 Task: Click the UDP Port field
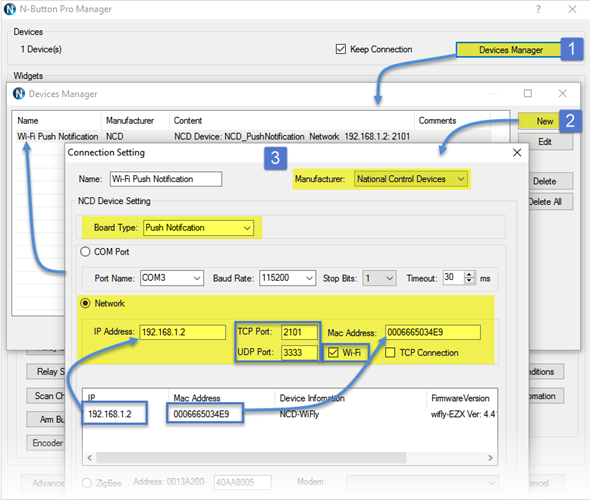pos(299,353)
